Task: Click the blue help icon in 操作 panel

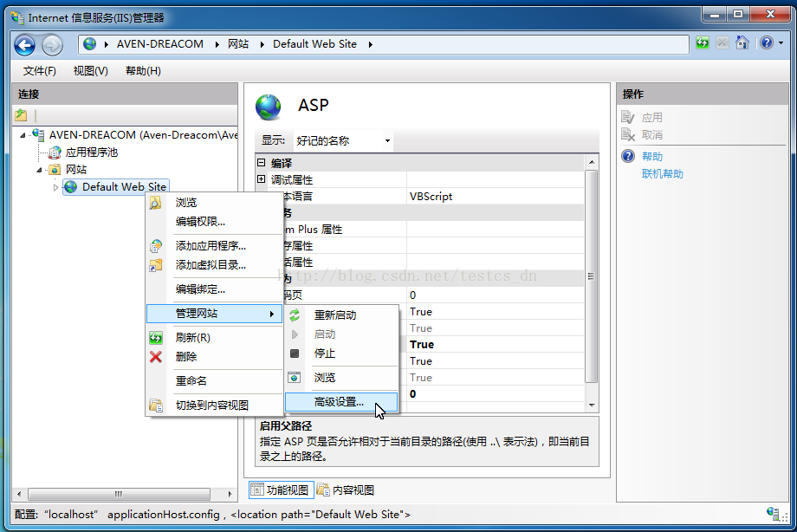Action: (628, 156)
